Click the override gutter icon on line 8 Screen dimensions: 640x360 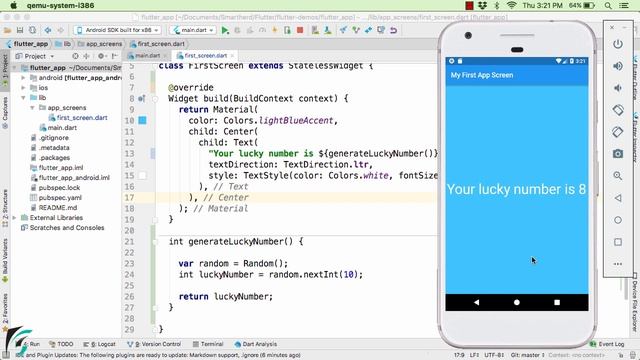pyautogui.click(x=141, y=98)
